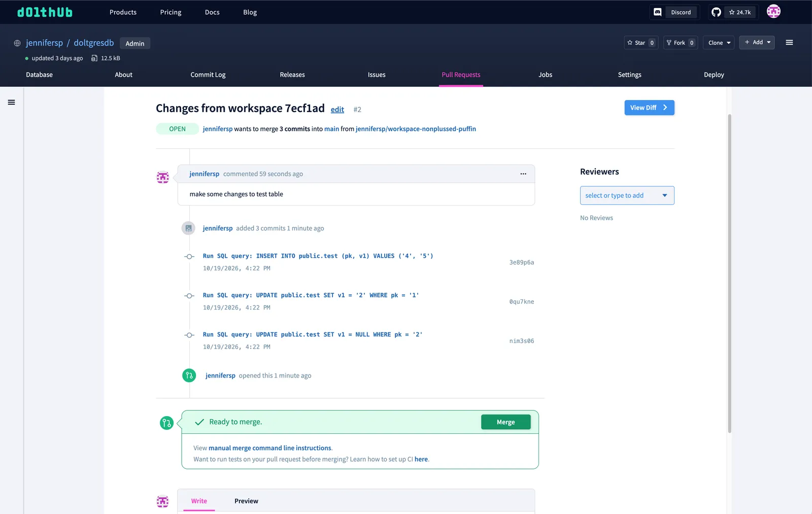Star the doltgresdb database
This screenshot has height=514, width=812.
click(641, 43)
